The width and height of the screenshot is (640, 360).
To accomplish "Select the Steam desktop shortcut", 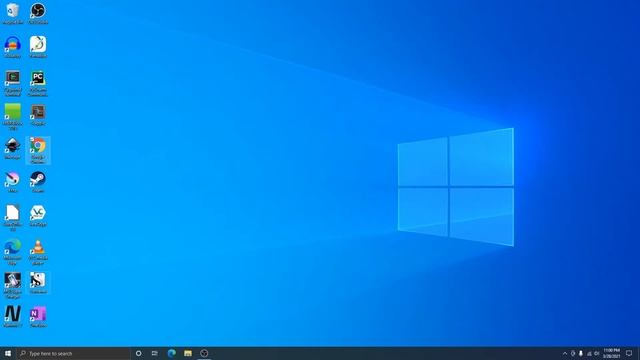I will coord(38,182).
